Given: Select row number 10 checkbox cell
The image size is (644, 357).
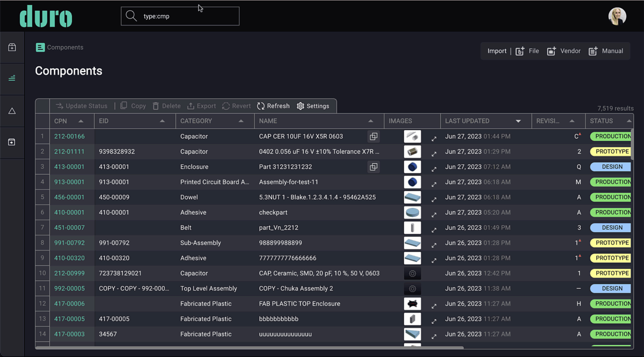Looking at the screenshot, I should [42, 273].
